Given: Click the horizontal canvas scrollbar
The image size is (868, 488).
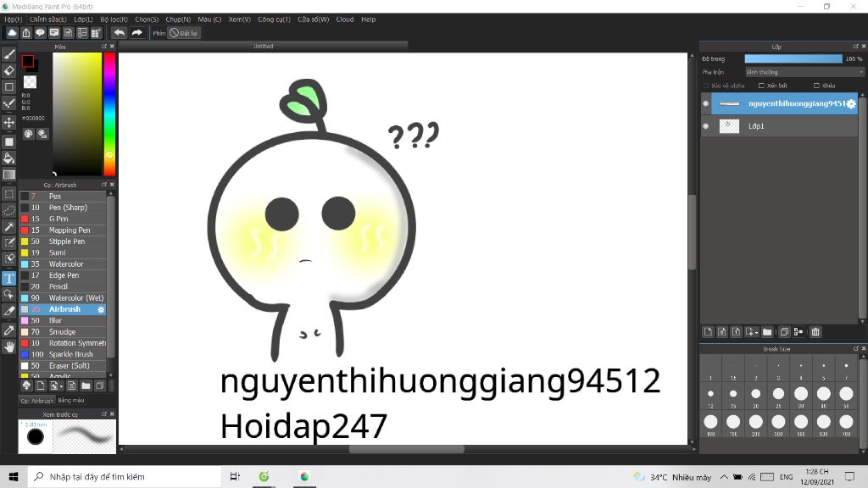Looking at the screenshot, I should (406, 449).
